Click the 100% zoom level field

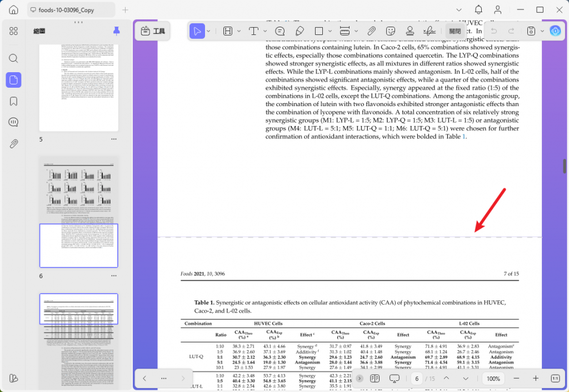tap(493, 379)
